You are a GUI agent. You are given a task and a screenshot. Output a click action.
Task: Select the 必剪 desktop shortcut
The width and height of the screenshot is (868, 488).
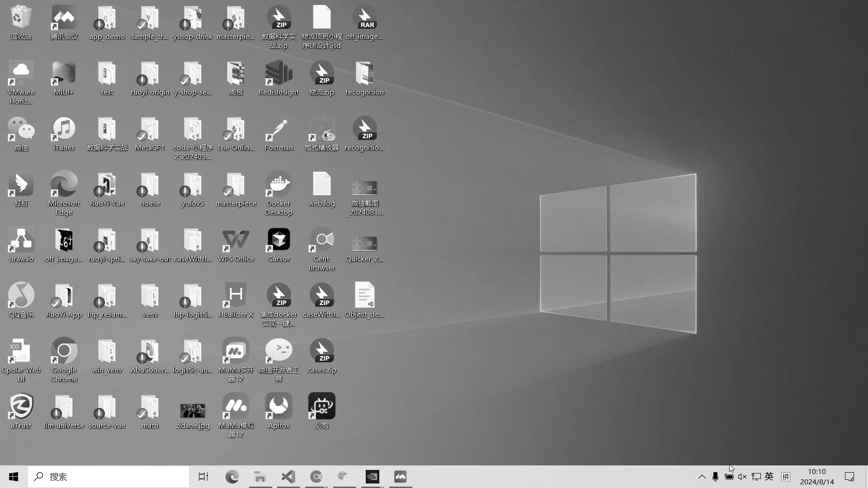click(321, 412)
